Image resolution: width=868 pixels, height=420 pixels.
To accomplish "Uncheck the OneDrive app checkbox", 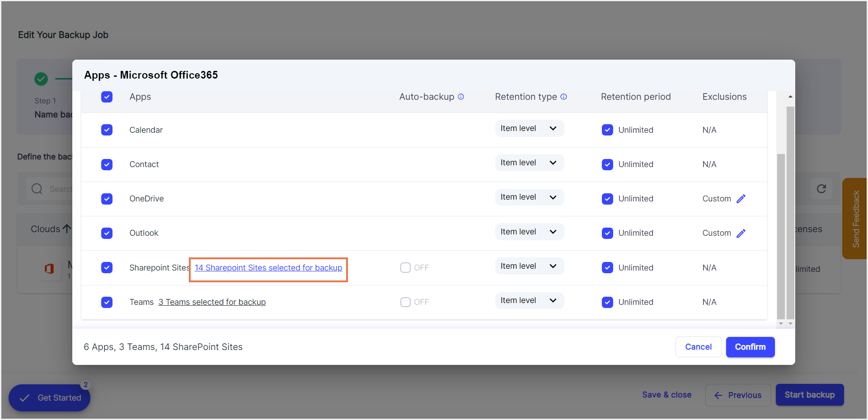I will [x=107, y=199].
